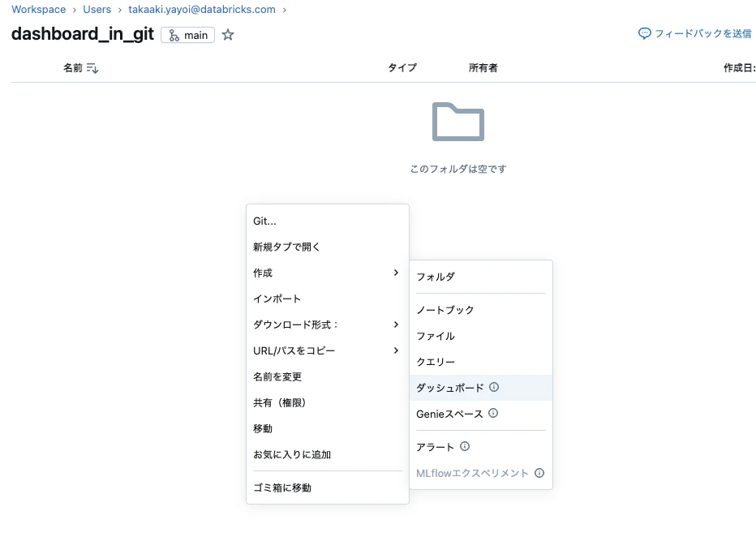
Task: Create a new フォルダ from submenu
Action: (x=481, y=277)
